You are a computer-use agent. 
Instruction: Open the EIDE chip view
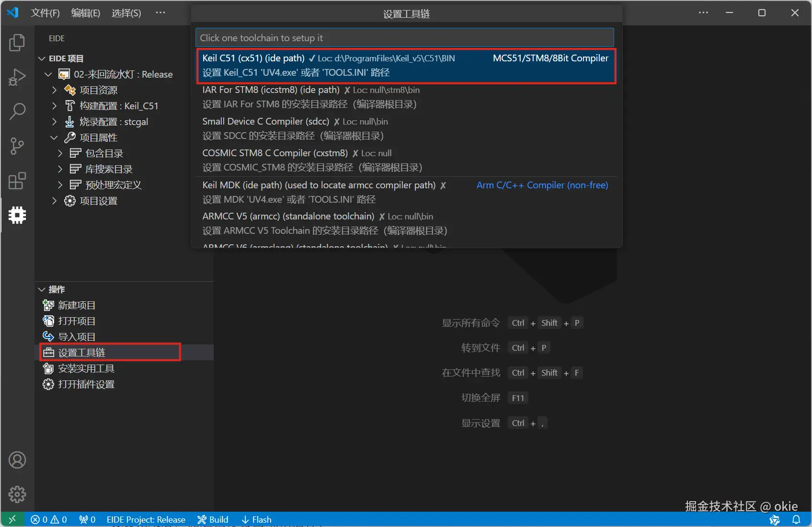[17, 215]
